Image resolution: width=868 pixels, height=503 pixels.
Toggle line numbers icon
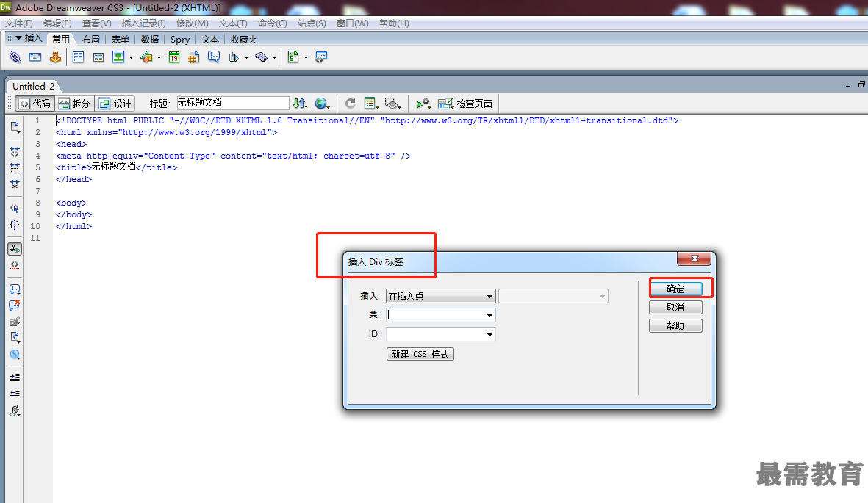click(15, 249)
